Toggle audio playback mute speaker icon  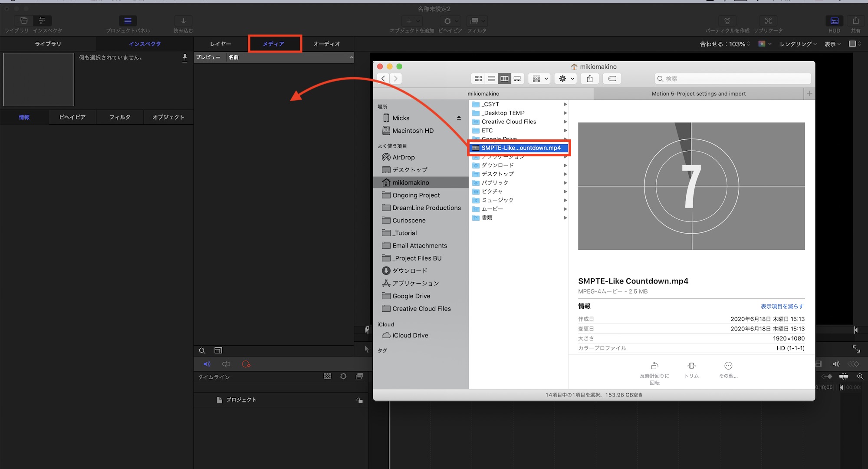207,364
